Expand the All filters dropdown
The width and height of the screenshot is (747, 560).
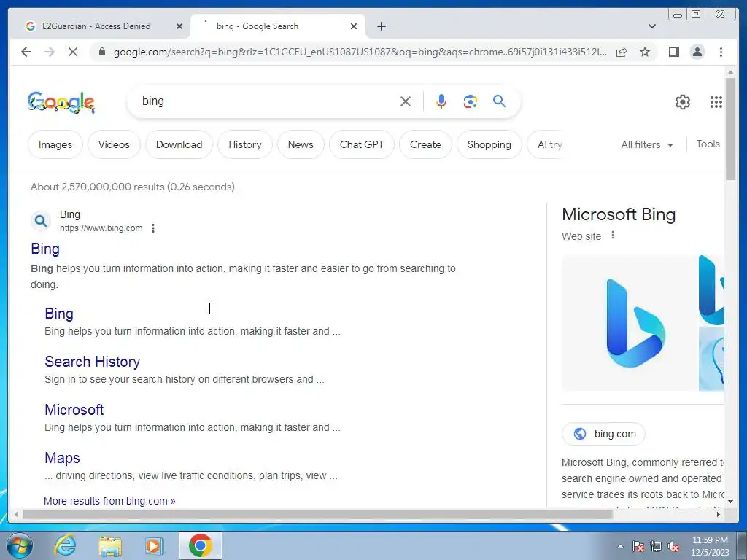647,144
